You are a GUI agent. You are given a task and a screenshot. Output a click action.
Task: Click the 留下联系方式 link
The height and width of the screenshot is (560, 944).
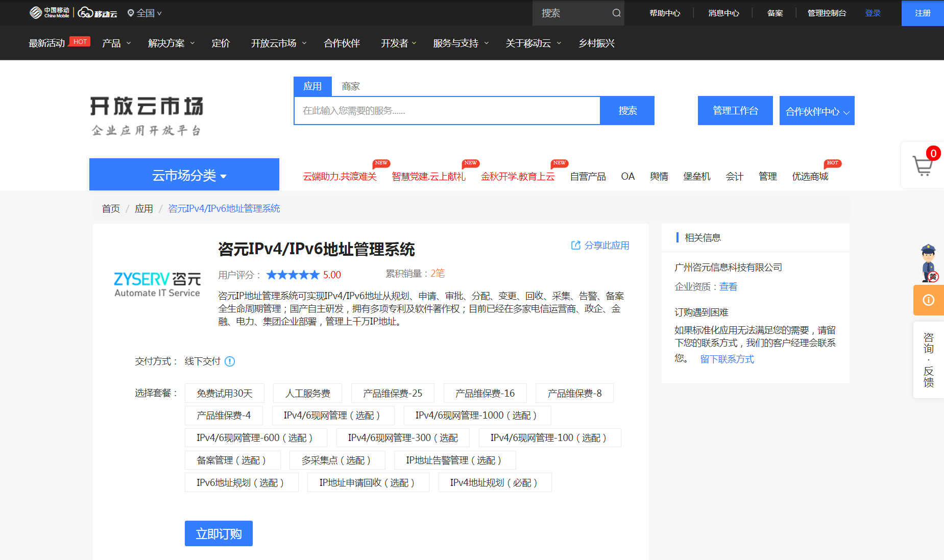(x=727, y=359)
